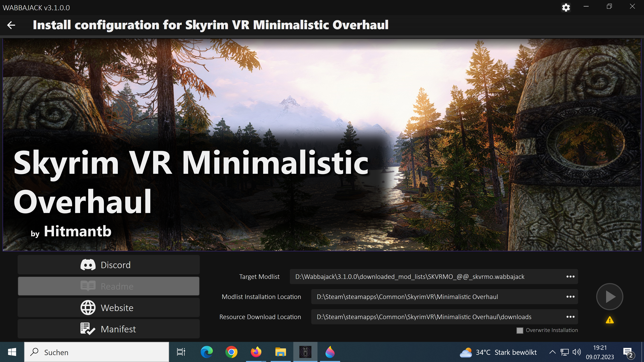Open the Website button
Image resolution: width=644 pixels, height=362 pixels.
[109, 308]
